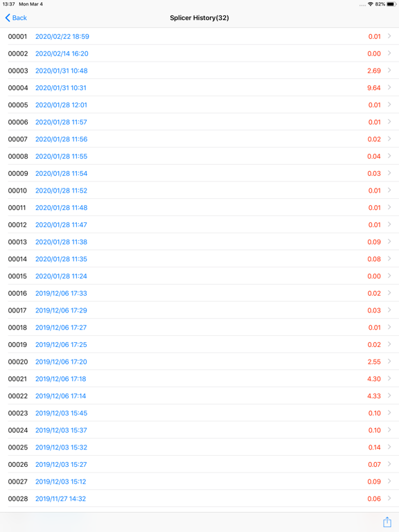Tap the back chevron arrow icon
The height and width of the screenshot is (532, 399).
pyautogui.click(x=8, y=18)
